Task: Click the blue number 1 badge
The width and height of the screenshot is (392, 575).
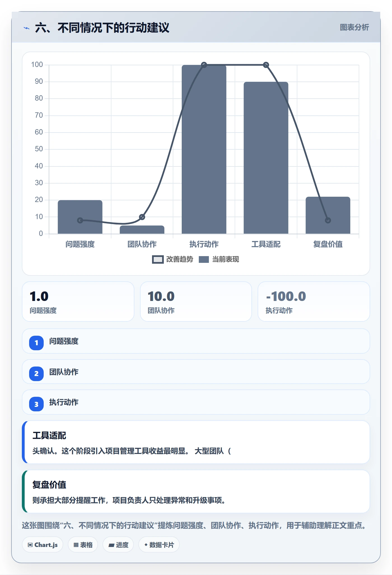Action: (x=36, y=343)
